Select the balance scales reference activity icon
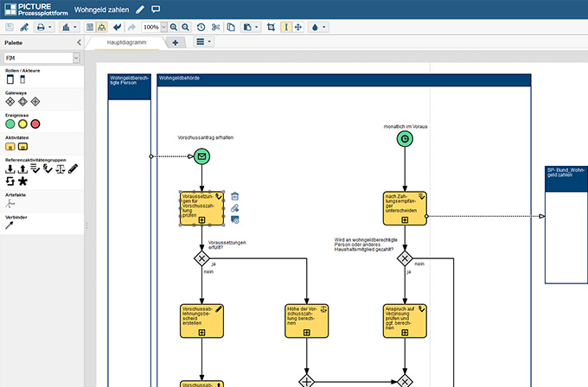588x387 pixels. 61,169
